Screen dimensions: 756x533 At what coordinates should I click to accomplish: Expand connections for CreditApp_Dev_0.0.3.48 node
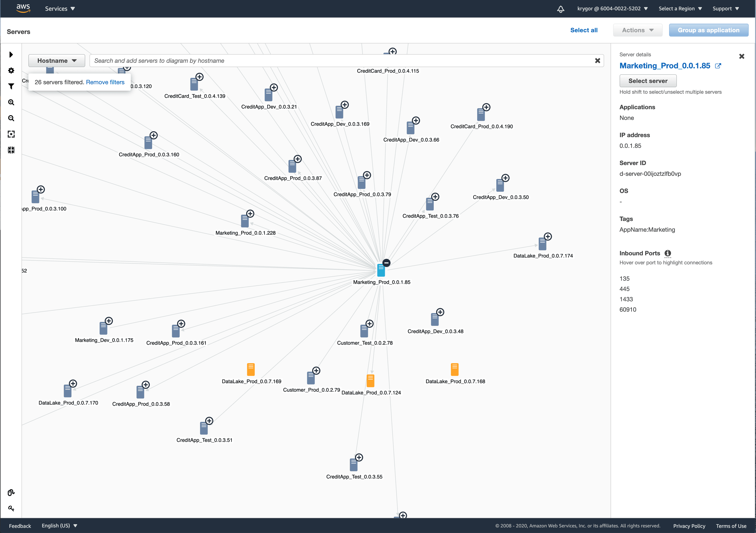click(440, 312)
